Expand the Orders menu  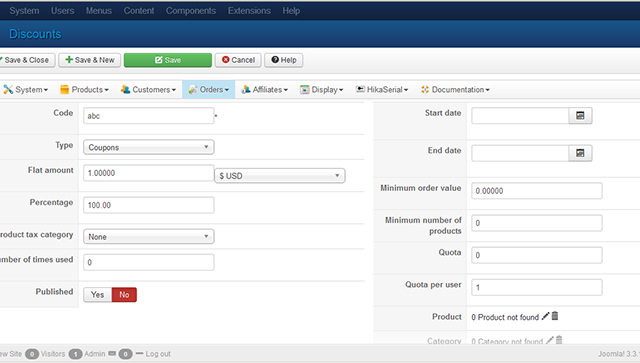[x=209, y=89]
